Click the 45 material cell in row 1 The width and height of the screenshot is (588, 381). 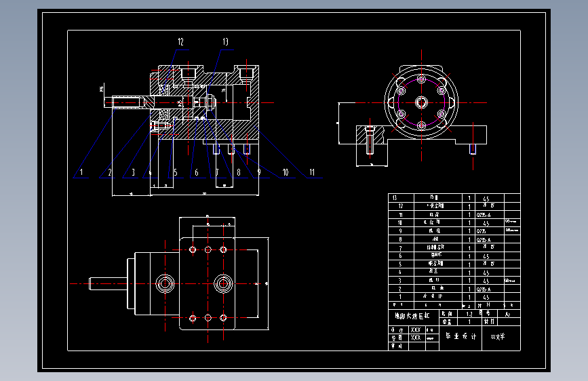[490, 297]
